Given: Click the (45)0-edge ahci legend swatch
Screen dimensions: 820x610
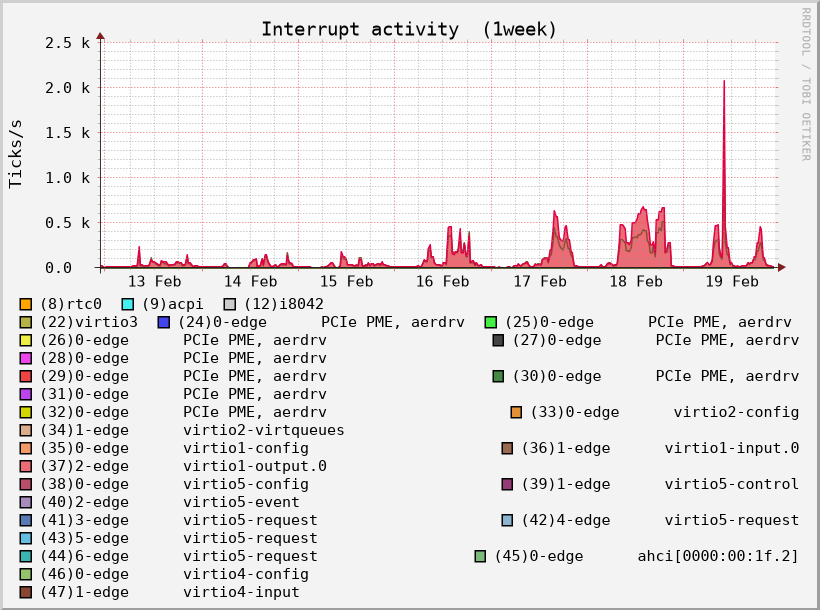Looking at the screenshot, I should [x=480, y=556].
